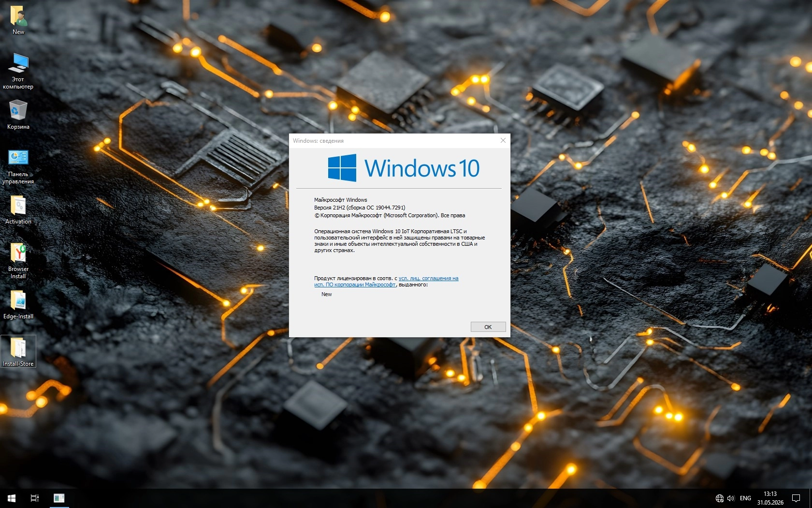The width and height of the screenshot is (812, 508).
Task: Open the network globe tray icon
Action: coord(720,498)
